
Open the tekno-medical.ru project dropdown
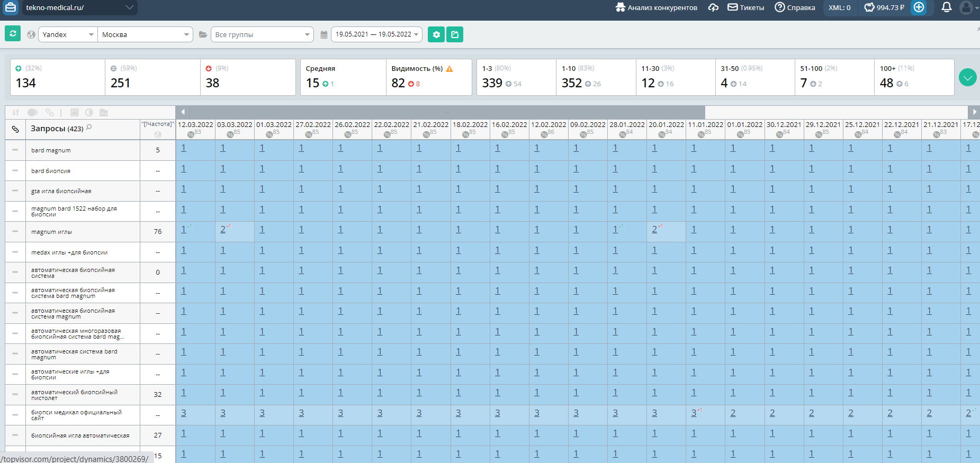(79, 7)
